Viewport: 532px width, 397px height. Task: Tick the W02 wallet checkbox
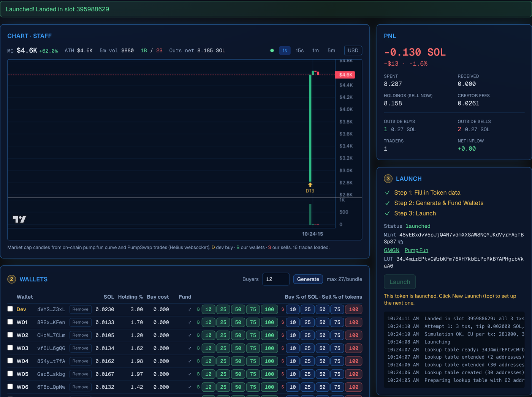click(x=10, y=335)
